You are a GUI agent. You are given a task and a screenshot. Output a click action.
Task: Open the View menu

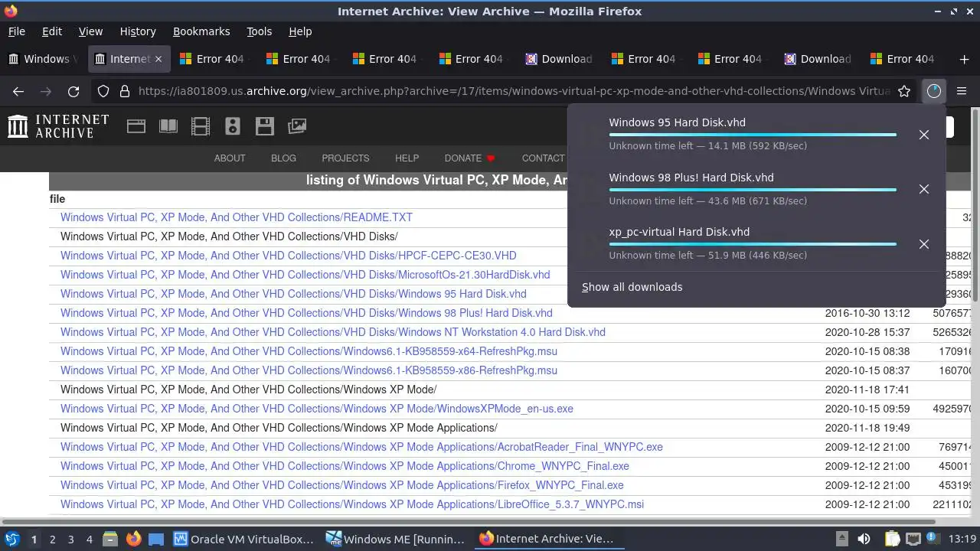(x=90, y=31)
